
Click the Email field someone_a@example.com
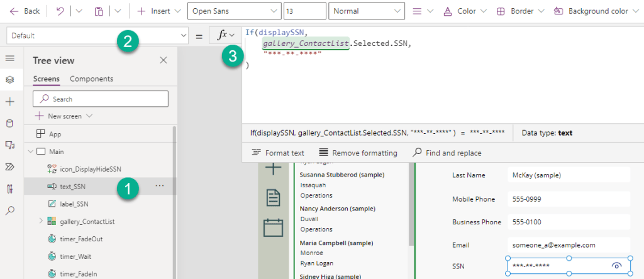(x=569, y=245)
